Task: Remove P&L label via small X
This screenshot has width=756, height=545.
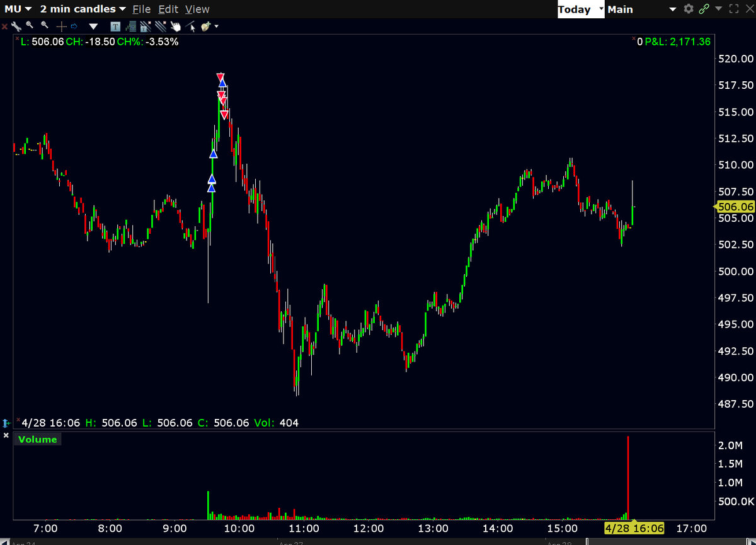Action: pos(633,39)
